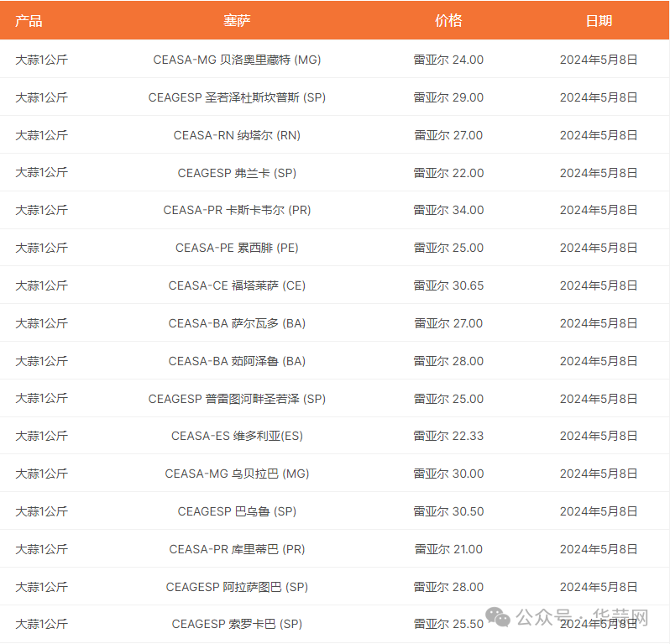Click the 塞萨 column header

(237, 20)
